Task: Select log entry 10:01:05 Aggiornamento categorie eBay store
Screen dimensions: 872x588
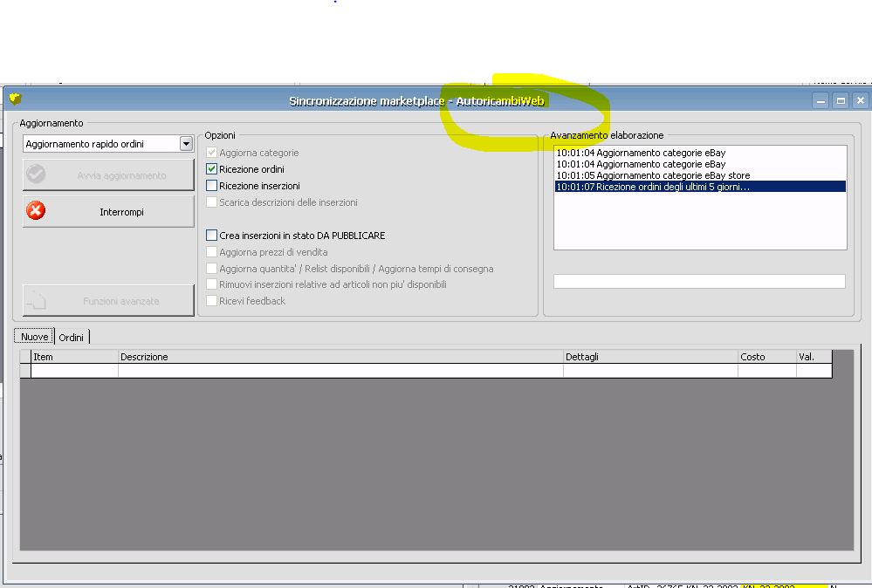Action: (x=700, y=175)
